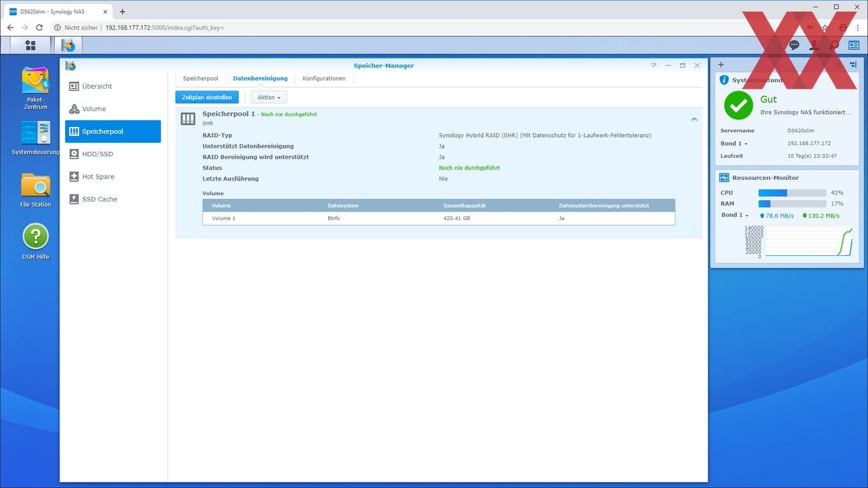The image size is (868, 488).
Task: Open Bond 1 dropdown in Systemzustand widget
Action: point(734,144)
